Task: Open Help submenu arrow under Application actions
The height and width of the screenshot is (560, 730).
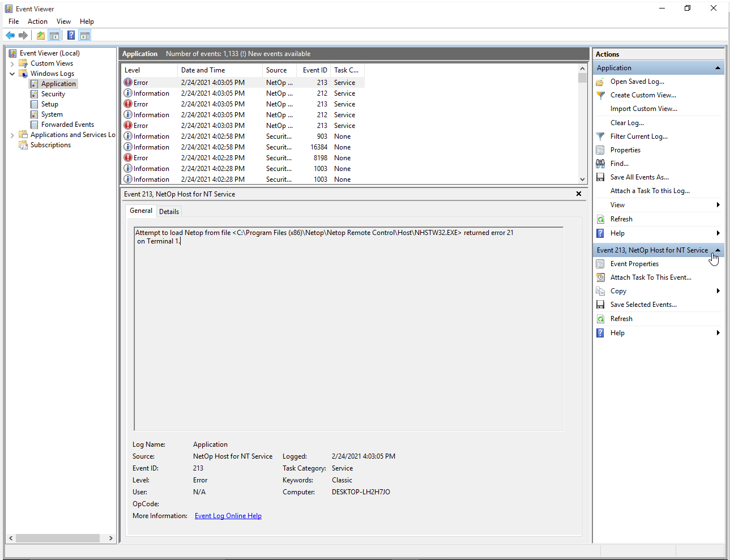Action: 718,233
